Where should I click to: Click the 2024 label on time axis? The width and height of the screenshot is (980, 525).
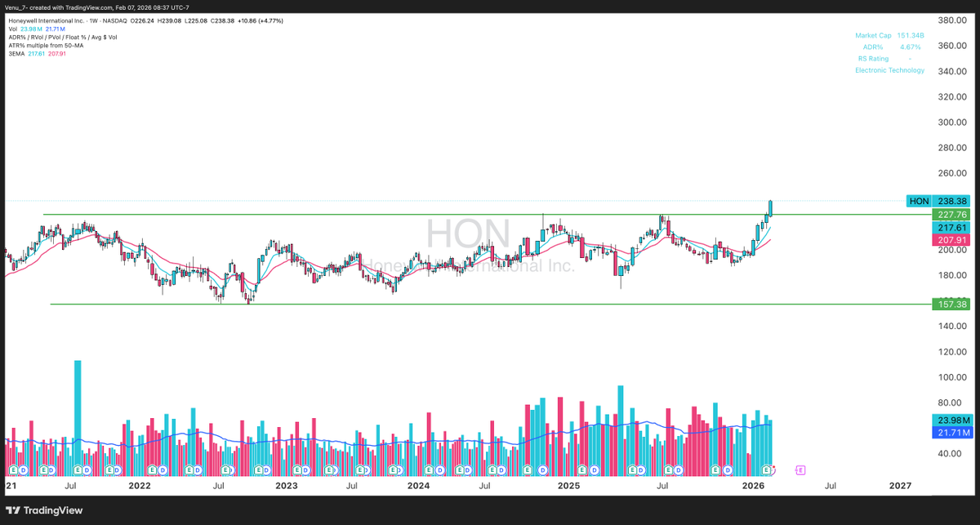click(x=419, y=485)
